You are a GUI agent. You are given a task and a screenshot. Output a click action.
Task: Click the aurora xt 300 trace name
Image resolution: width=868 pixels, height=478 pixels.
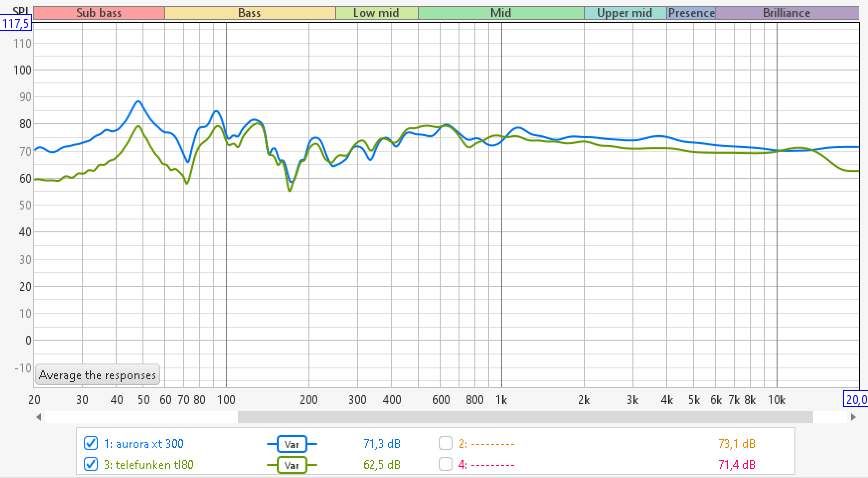[143, 444]
